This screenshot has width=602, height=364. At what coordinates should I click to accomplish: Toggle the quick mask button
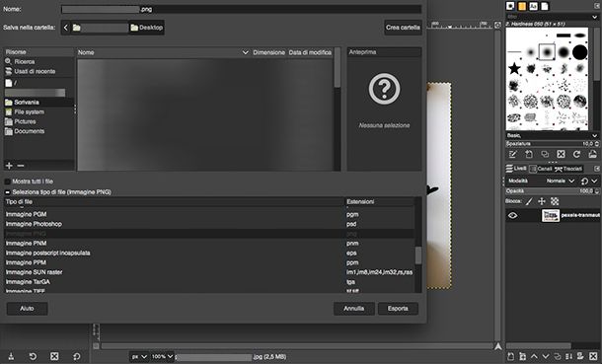point(96,346)
